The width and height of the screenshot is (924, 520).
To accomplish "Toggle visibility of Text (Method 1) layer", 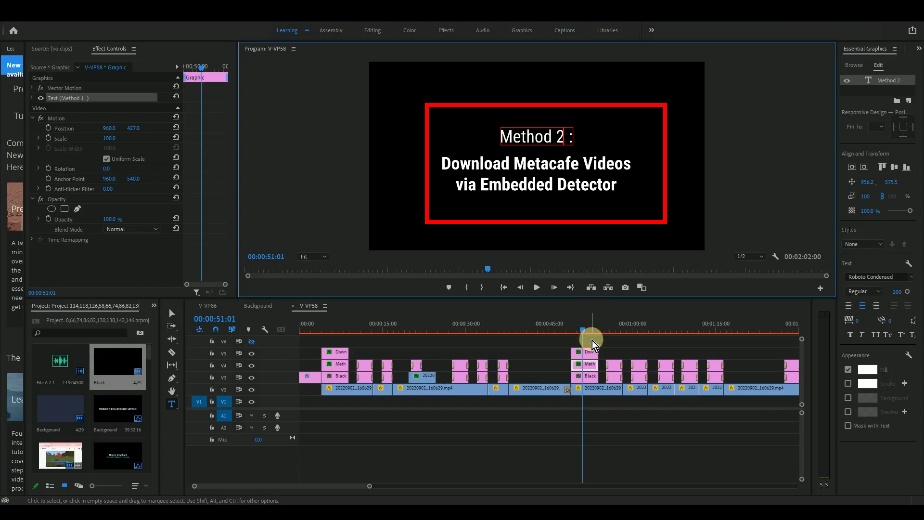I will (41, 98).
